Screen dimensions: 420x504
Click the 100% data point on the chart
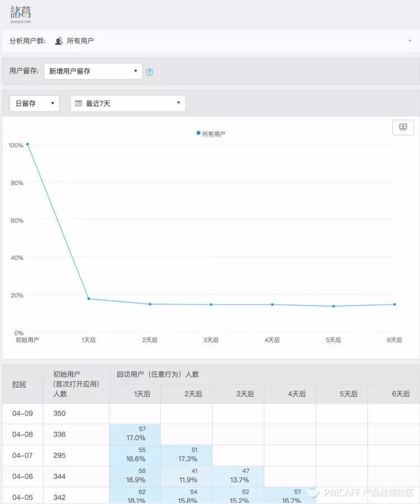click(x=27, y=144)
